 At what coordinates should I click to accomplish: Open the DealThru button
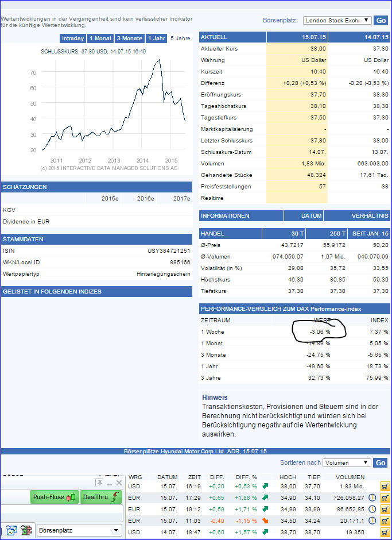coord(101,497)
